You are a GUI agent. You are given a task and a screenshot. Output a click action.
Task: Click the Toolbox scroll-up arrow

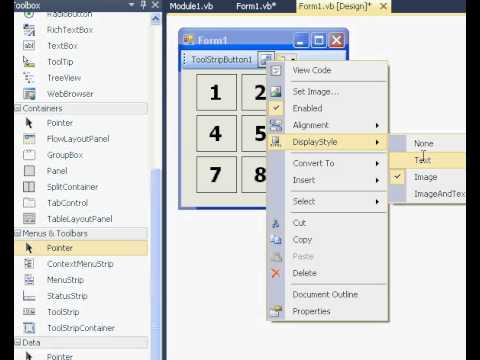pyautogui.click(x=156, y=20)
